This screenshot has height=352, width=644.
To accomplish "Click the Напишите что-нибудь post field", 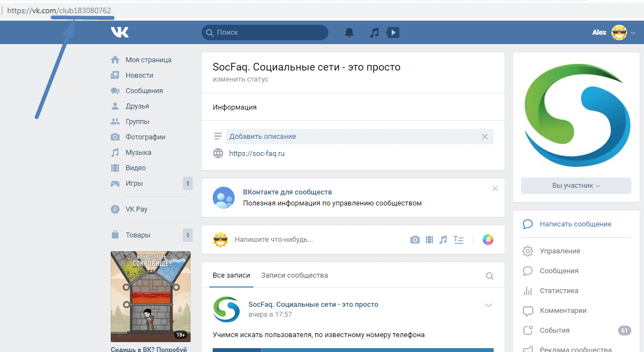I will 274,240.
